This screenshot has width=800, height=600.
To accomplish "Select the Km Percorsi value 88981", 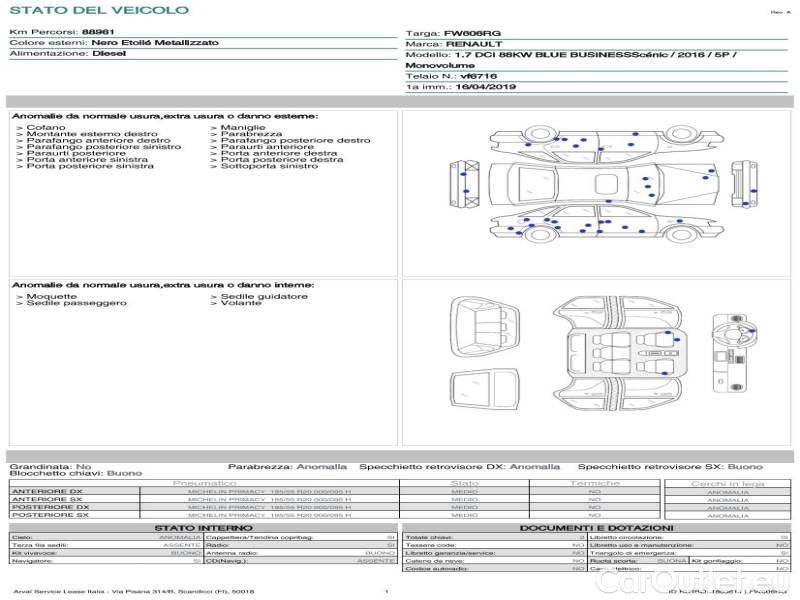I will pyautogui.click(x=98, y=32).
